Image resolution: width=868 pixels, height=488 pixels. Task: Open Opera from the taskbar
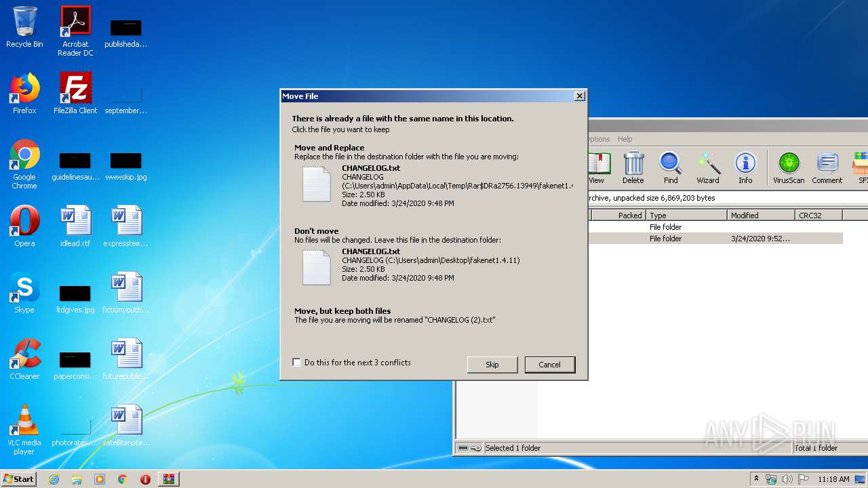point(145,479)
